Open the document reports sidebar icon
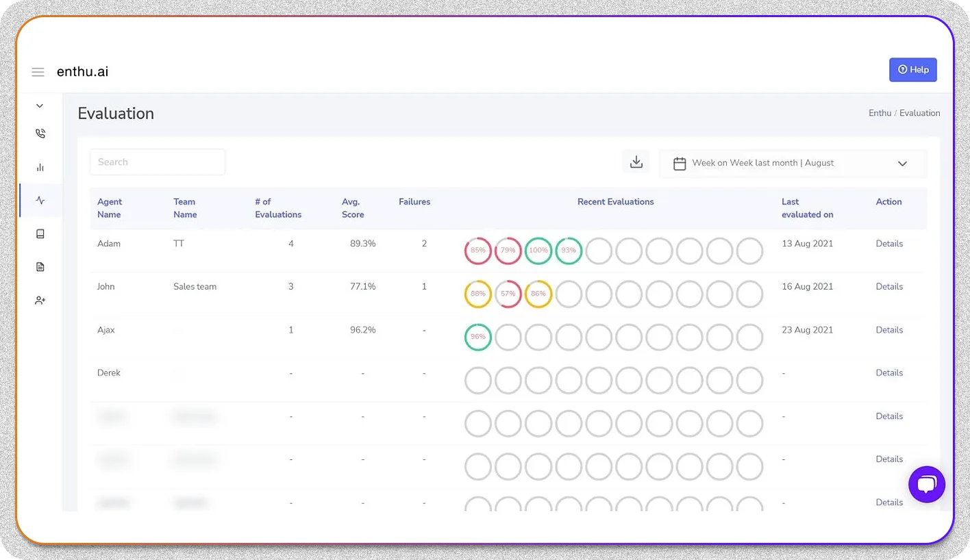 click(40, 267)
